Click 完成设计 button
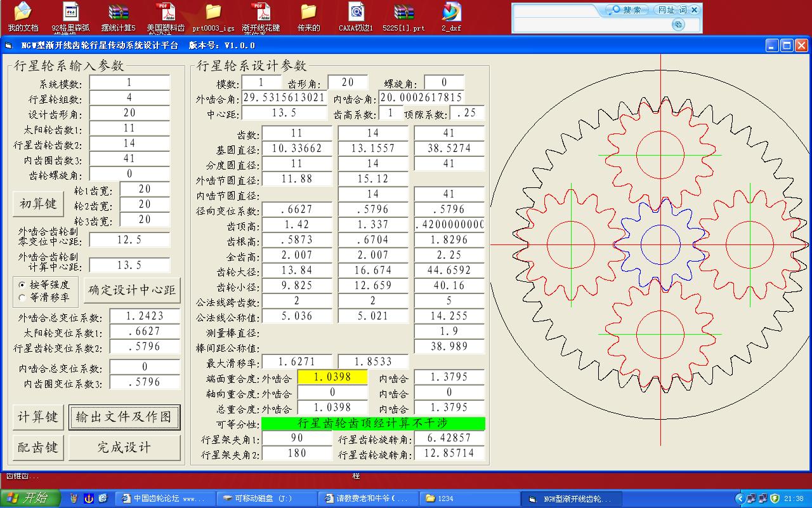The height and width of the screenshot is (508, 812). 124,447
